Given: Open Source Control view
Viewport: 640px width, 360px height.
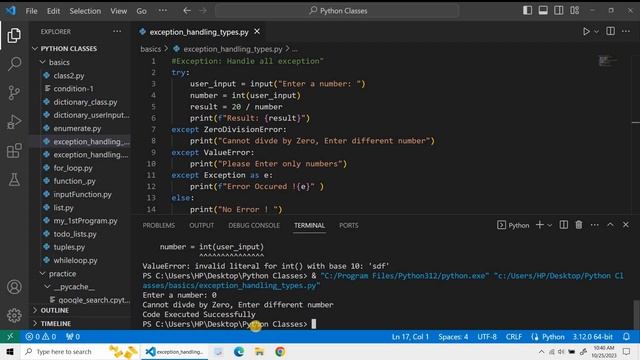Looking at the screenshot, I should [x=14, y=93].
